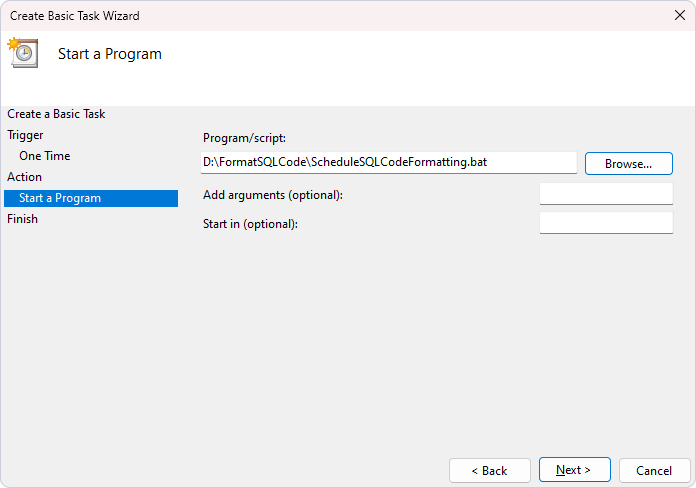Proceed with the Next > button
696x488 pixels.
[x=574, y=470]
